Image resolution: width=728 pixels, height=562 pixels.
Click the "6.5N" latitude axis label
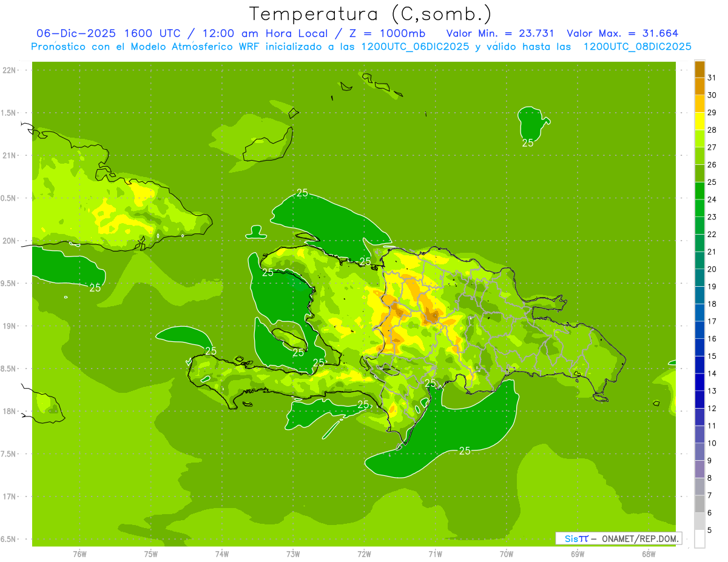coord(9,539)
